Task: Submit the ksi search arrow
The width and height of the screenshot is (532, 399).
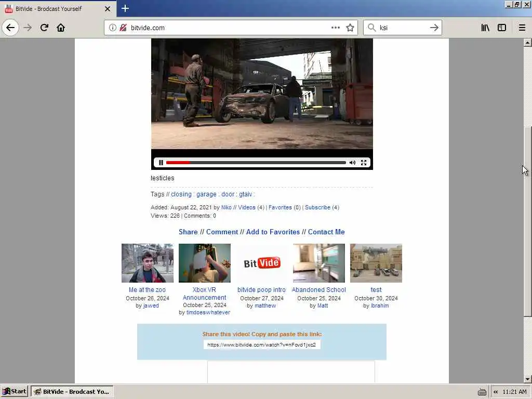Action: click(x=434, y=28)
